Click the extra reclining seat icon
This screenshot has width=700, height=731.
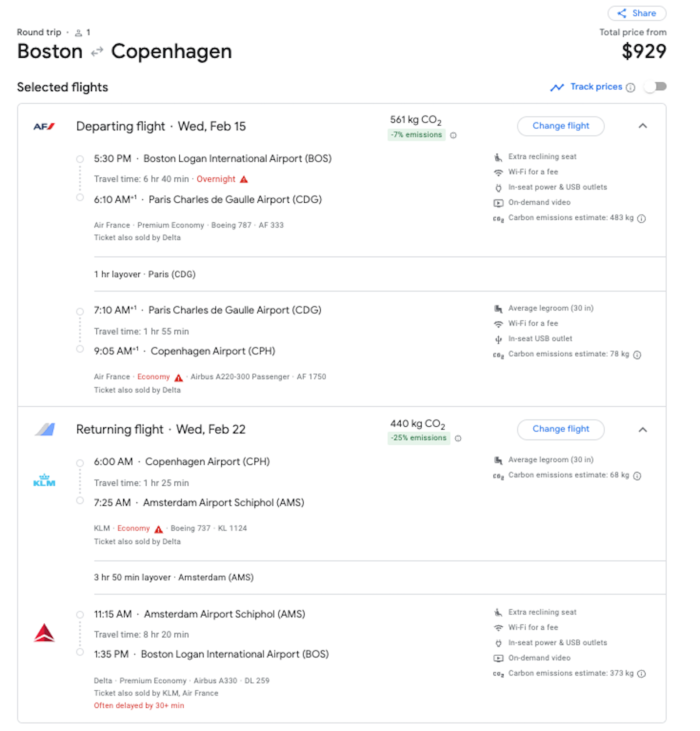498,156
